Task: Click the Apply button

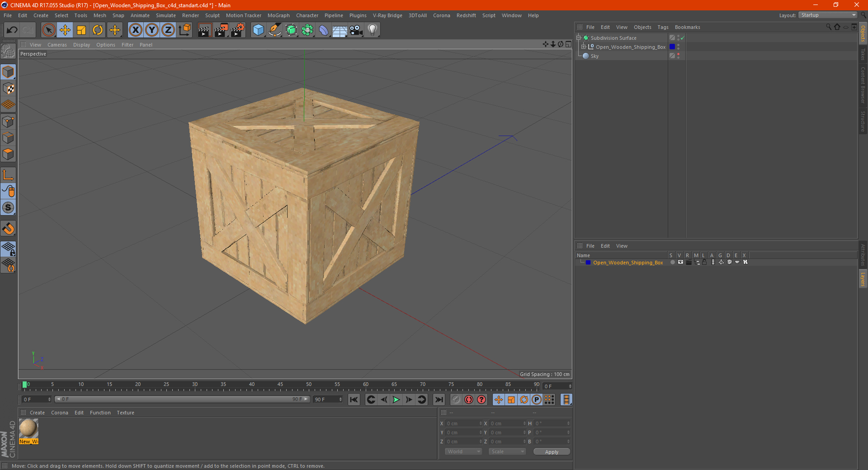Action: (552, 452)
